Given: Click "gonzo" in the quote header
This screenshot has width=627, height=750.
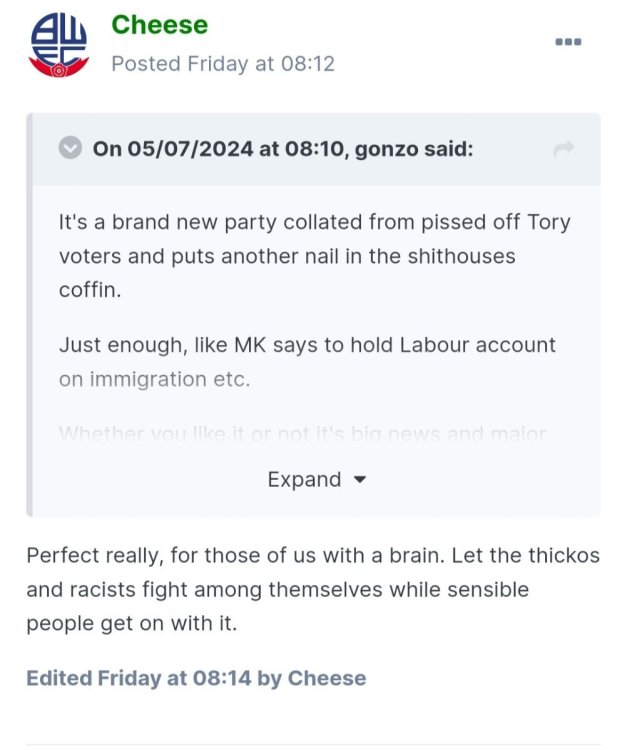Looking at the screenshot, I should (379, 149).
